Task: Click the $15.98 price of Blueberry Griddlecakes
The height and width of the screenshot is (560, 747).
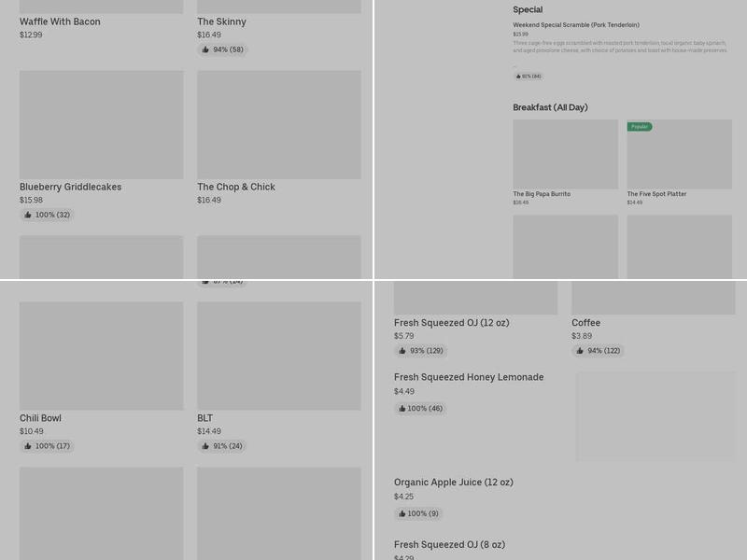Action: click(x=31, y=200)
